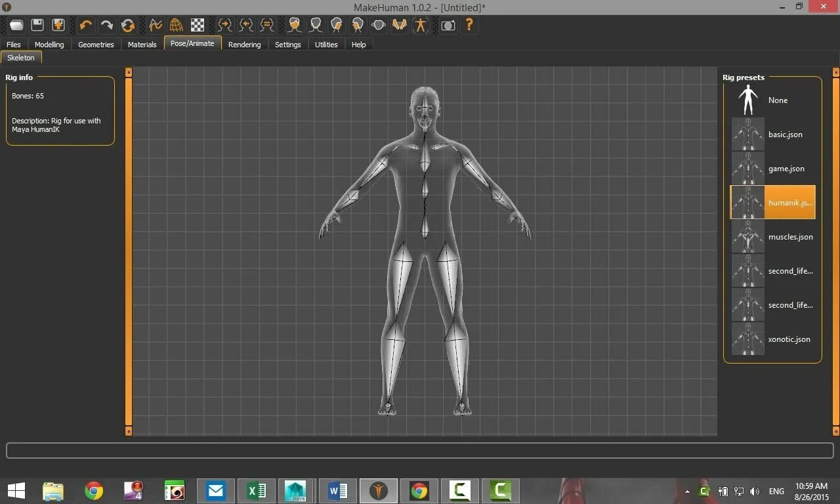
Task: Click the Save floppy-disk toolbar icon
Action: (37, 25)
